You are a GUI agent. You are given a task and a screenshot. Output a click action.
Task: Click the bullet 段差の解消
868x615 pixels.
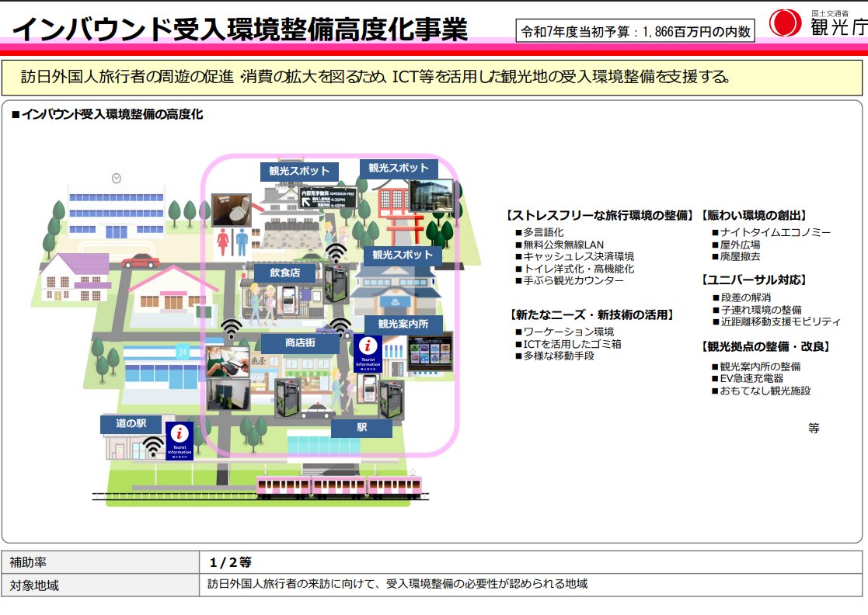click(x=741, y=297)
